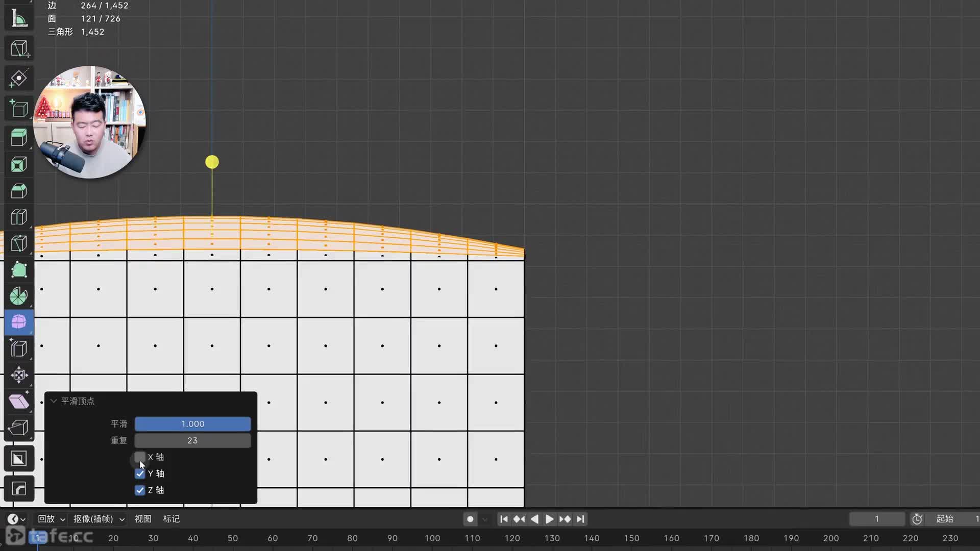The width and height of the screenshot is (980, 551).
Task: Disable the Y 轴 checkbox
Action: pos(140,474)
